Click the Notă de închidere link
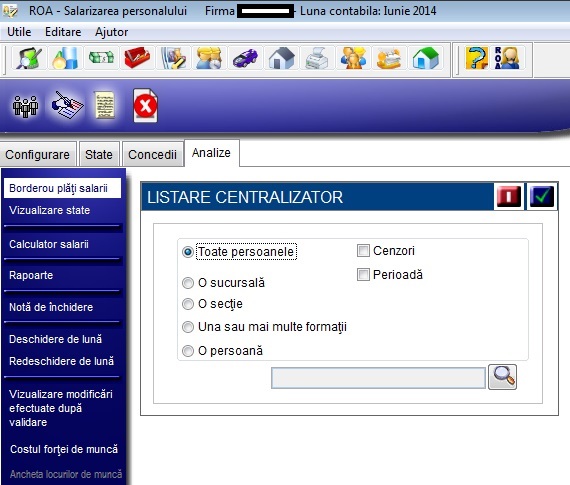 51,307
